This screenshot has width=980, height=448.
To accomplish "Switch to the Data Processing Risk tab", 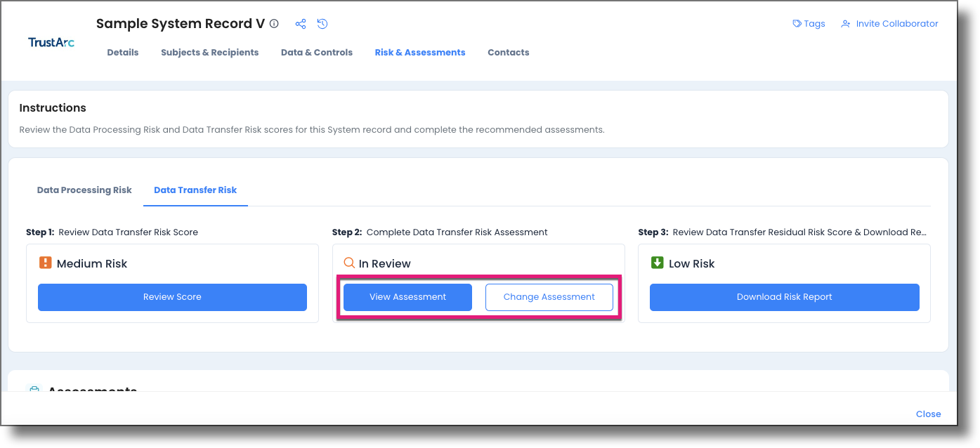I will tap(84, 190).
